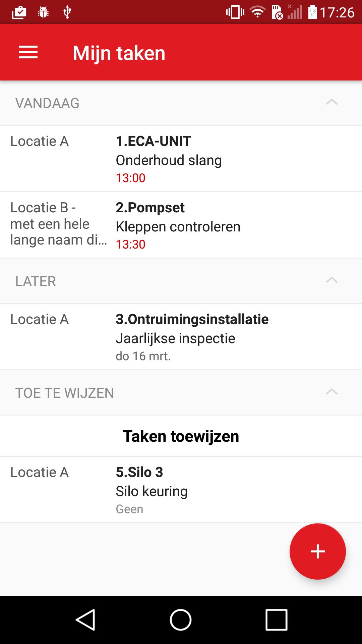Tap the Android back navigation button

click(x=85, y=620)
